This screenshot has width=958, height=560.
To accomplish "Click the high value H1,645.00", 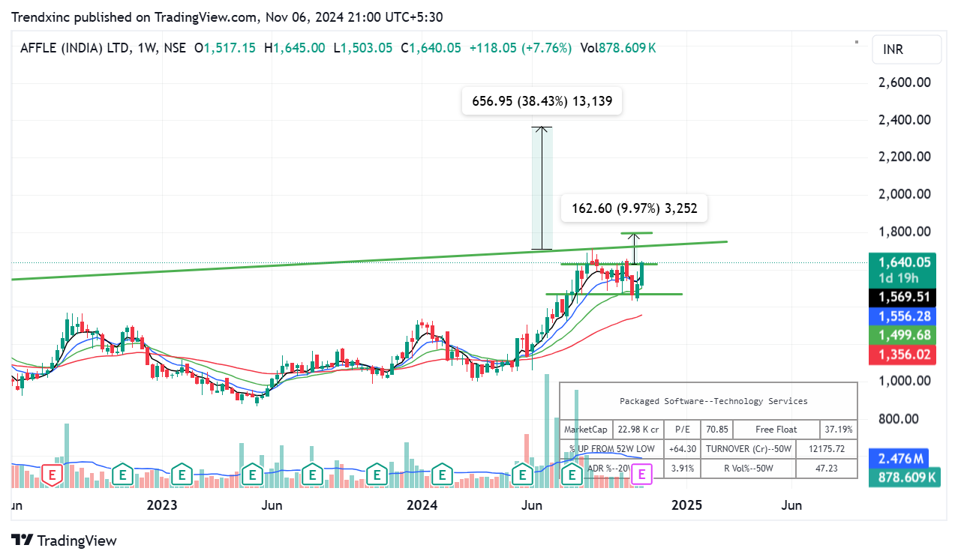I will 295,47.
